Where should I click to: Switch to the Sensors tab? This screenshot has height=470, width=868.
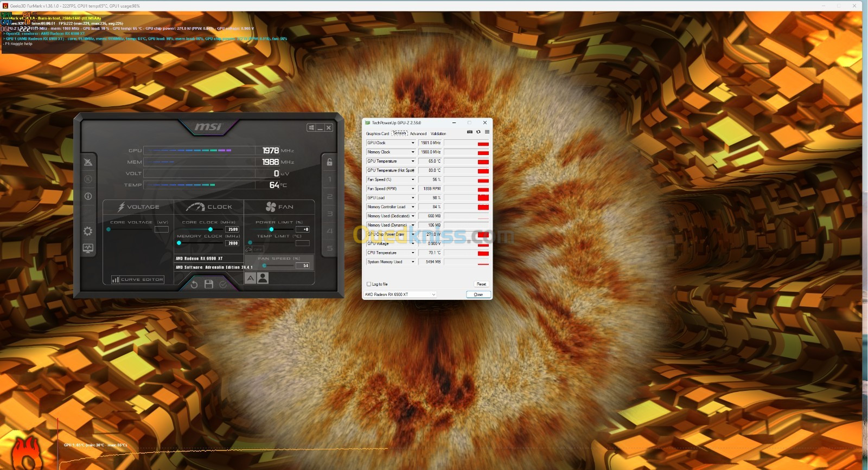pos(399,133)
